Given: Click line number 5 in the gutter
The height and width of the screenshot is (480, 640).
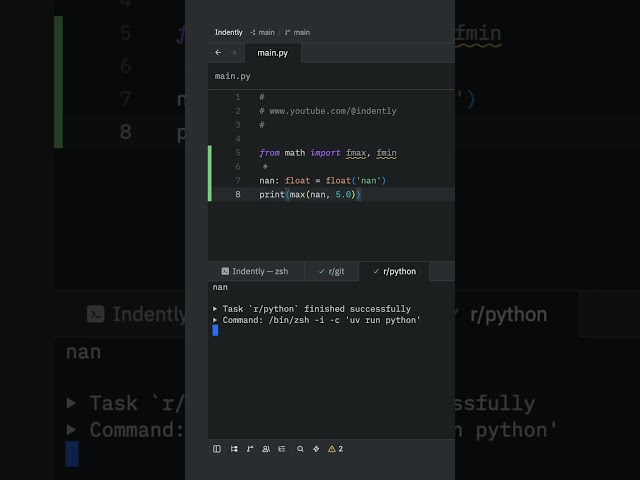Looking at the screenshot, I should click(238, 153).
